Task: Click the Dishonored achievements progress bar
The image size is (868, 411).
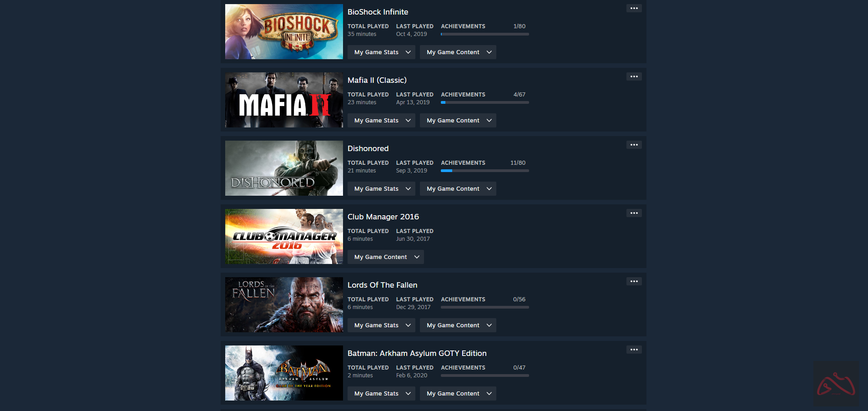Action: (485, 171)
